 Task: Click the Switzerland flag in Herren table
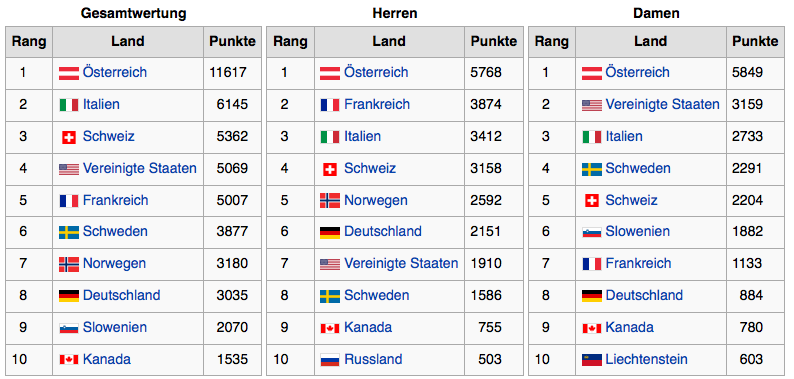pos(330,169)
